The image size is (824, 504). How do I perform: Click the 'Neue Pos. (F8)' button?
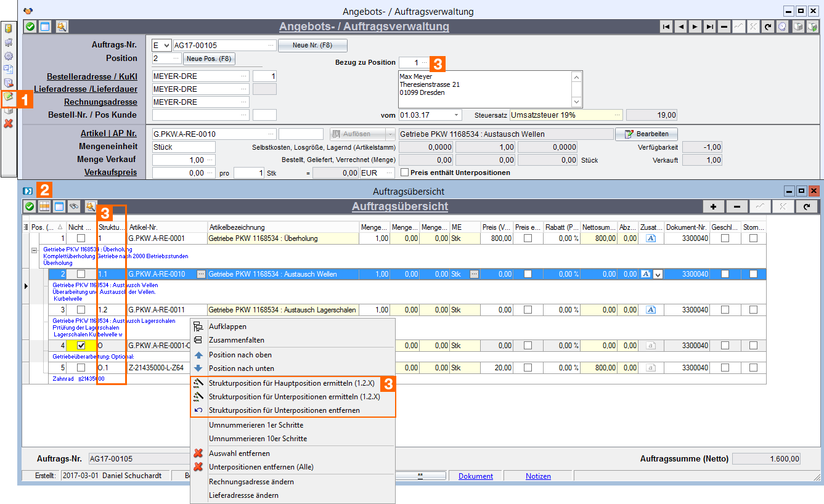(209, 59)
